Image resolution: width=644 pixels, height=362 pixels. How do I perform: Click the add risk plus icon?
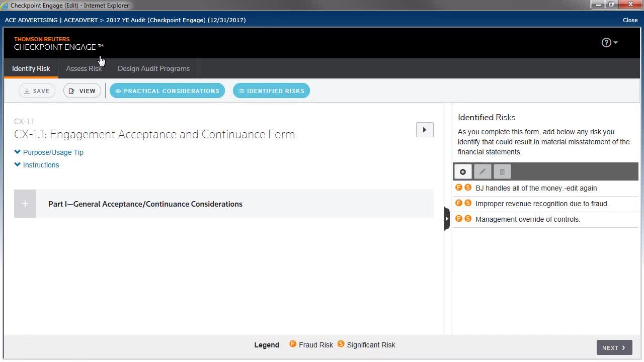tap(463, 172)
